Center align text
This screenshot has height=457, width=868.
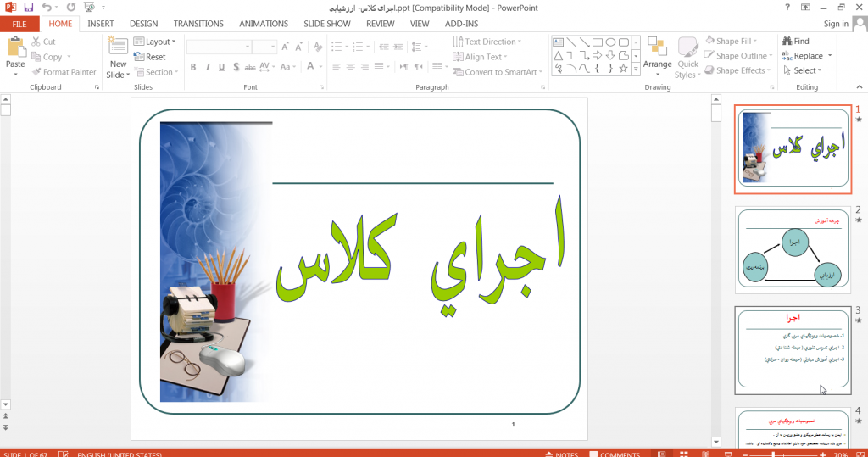click(x=350, y=66)
